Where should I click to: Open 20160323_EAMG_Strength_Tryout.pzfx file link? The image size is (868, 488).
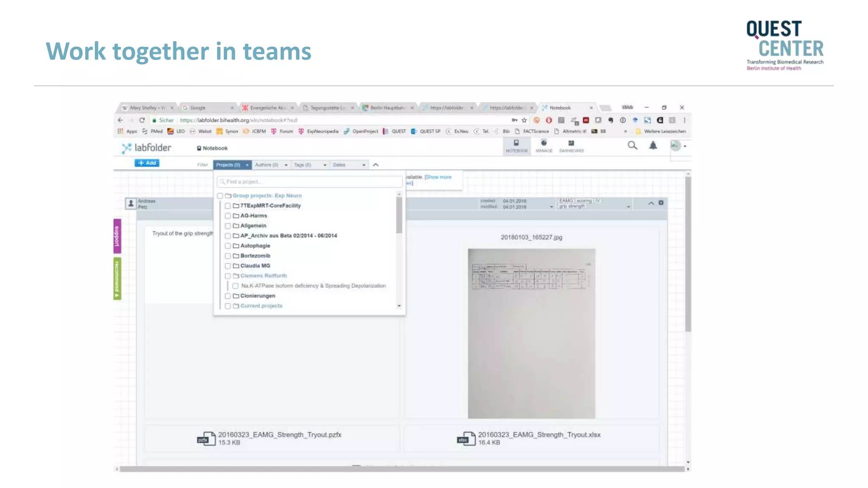pos(280,435)
